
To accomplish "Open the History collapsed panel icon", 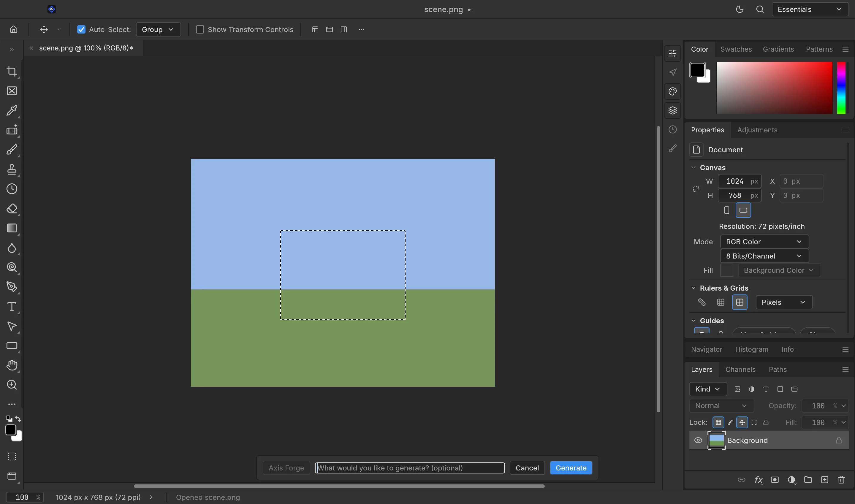I will point(673,129).
